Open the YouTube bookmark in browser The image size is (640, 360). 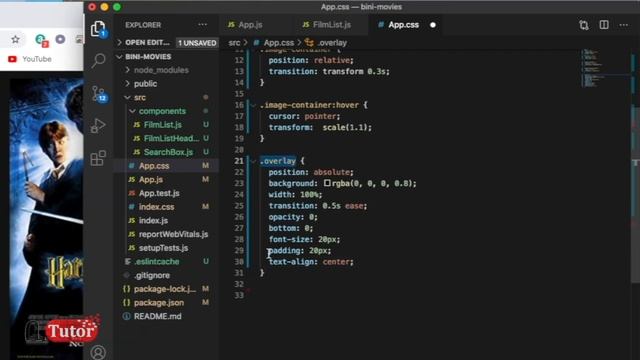(x=30, y=59)
